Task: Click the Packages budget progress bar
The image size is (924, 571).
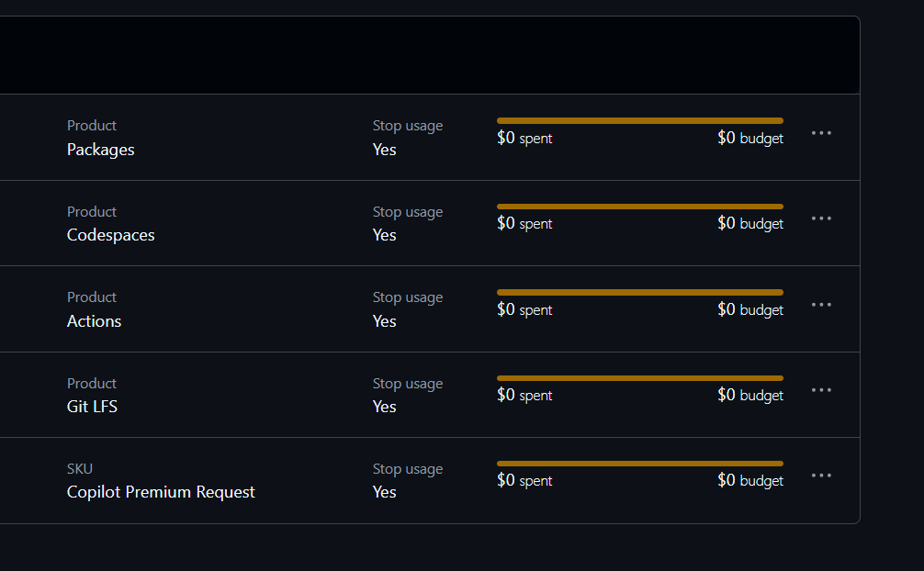Action: click(639, 120)
